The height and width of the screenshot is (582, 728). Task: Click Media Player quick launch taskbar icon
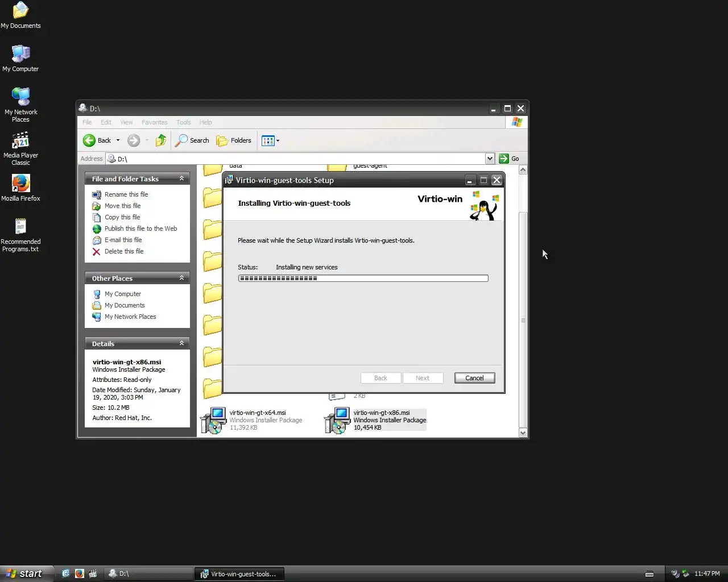pos(93,573)
